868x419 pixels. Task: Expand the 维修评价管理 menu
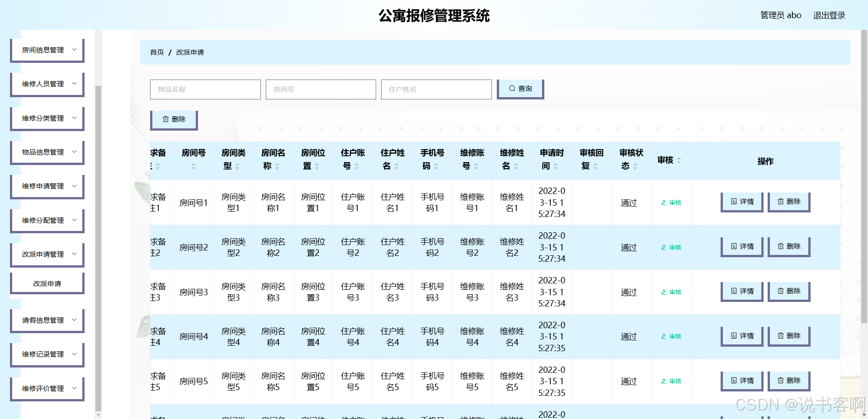[47, 388]
